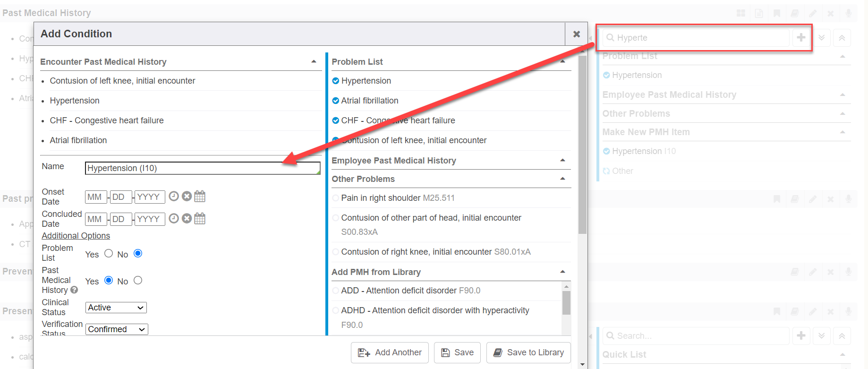Screen dimensions: 868x369
Task: Click the plus icon beside Hyperte search
Action: (x=801, y=37)
